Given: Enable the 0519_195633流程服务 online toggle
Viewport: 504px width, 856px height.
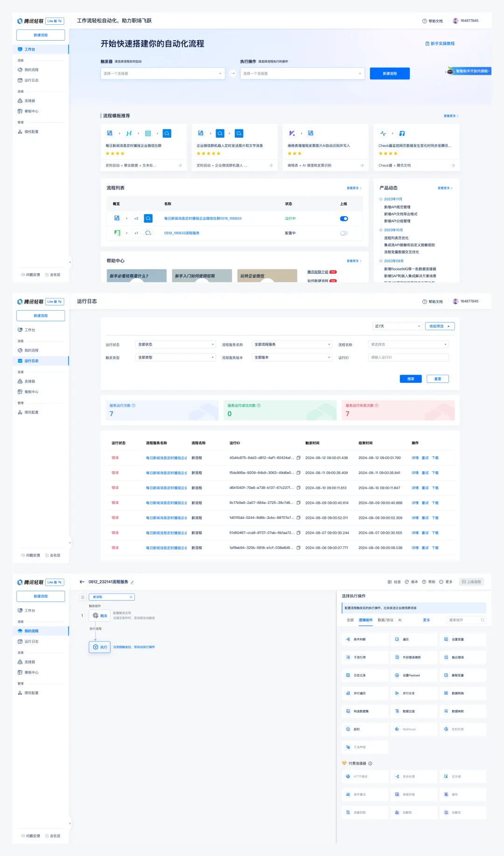Looking at the screenshot, I should tap(344, 233).
